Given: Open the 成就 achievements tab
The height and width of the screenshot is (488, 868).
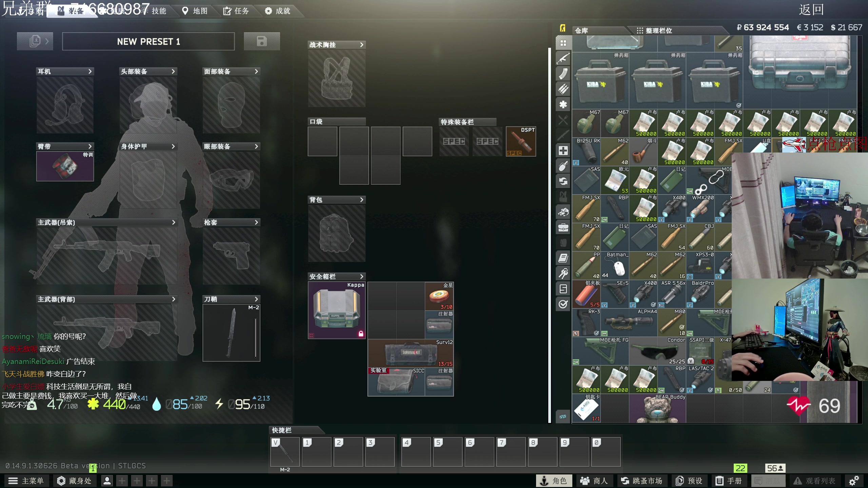Looking at the screenshot, I should coord(278,11).
